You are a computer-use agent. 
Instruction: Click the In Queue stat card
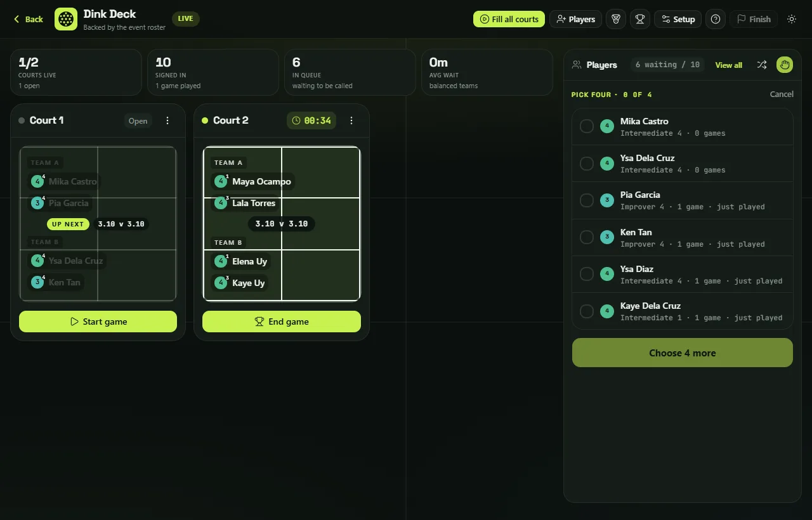(x=350, y=72)
